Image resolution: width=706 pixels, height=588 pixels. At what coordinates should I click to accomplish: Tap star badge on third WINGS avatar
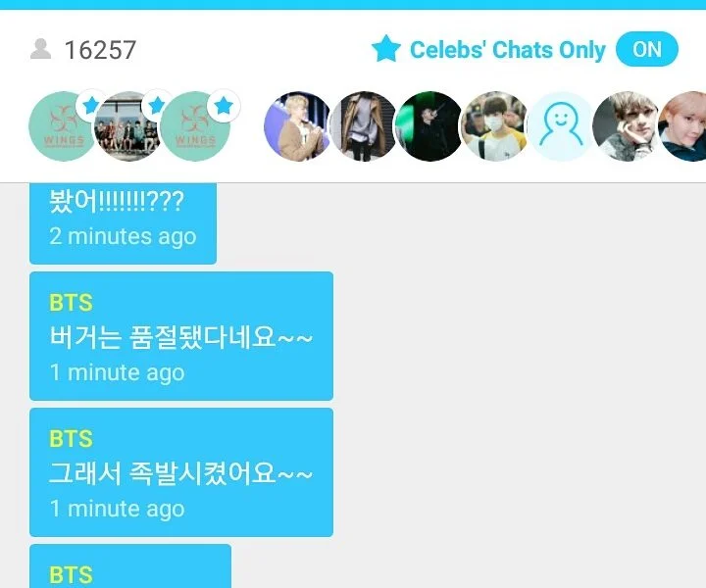[x=224, y=106]
